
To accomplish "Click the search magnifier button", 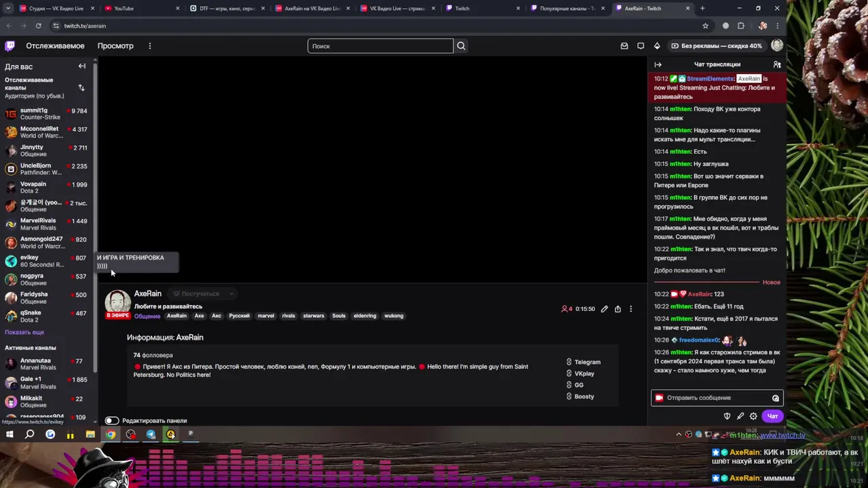I will [461, 46].
